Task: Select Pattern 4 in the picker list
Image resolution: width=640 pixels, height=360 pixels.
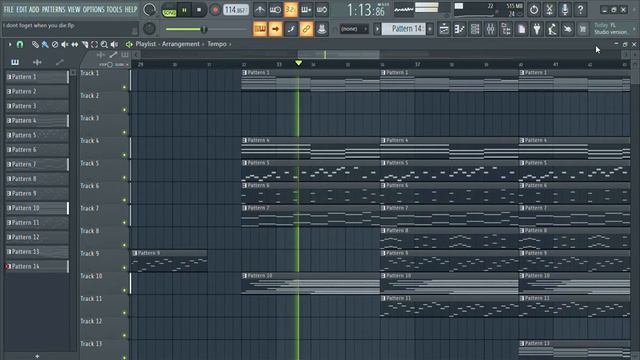Action: 37,121
